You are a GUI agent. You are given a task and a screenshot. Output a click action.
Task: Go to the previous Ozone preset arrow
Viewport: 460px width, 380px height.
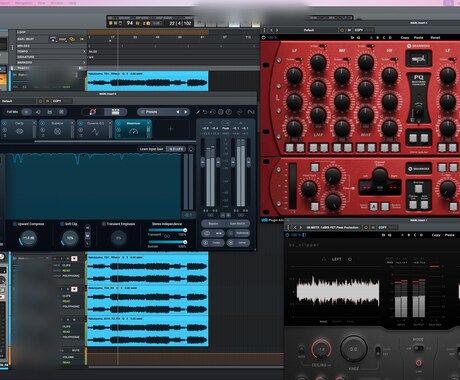[178, 112]
